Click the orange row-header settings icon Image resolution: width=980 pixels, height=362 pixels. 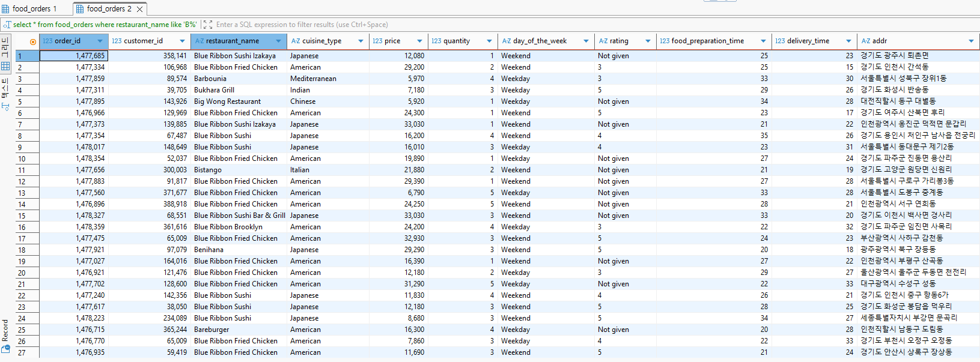click(32, 41)
